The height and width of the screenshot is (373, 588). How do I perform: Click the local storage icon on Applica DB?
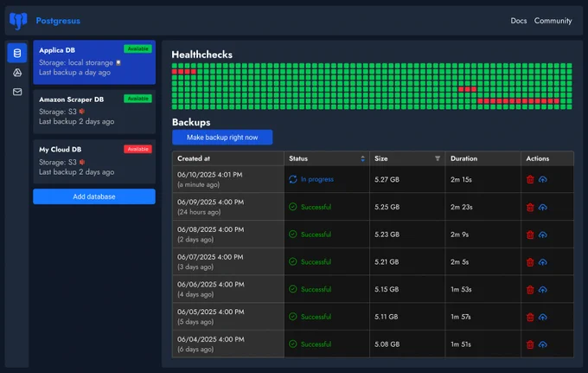118,62
